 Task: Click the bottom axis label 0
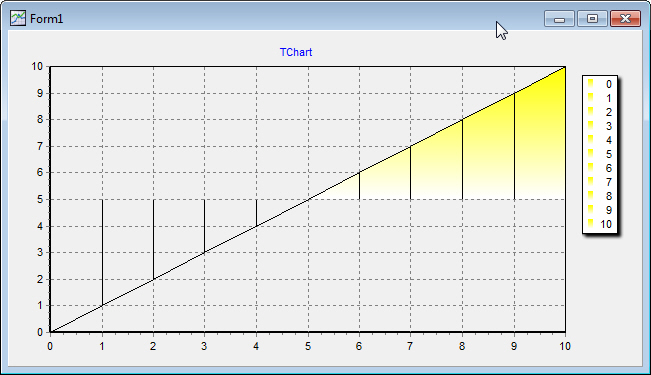pos(50,346)
